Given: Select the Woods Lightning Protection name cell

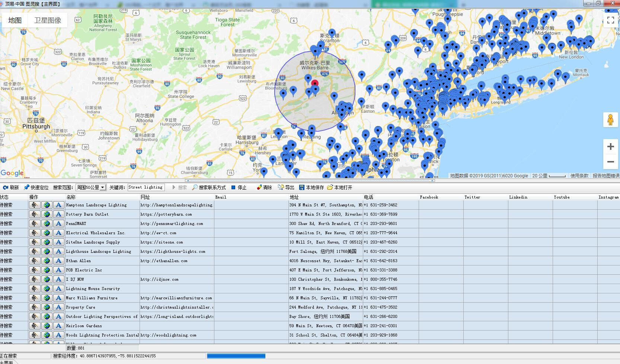Looking at the screenshot, I should [x=102, y=335].
